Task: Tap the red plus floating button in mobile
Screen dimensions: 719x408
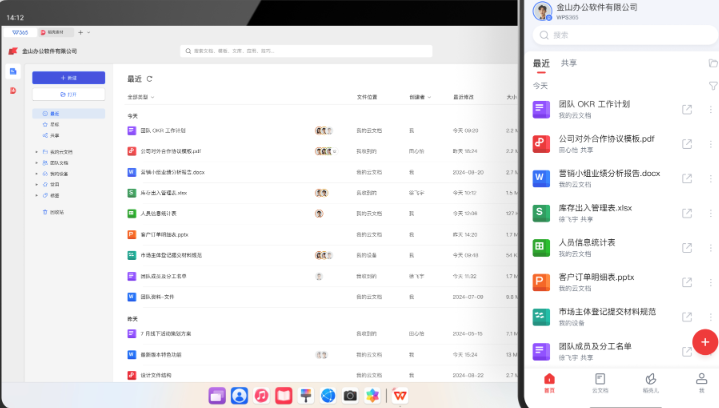Action: click(x=705, y=342)
